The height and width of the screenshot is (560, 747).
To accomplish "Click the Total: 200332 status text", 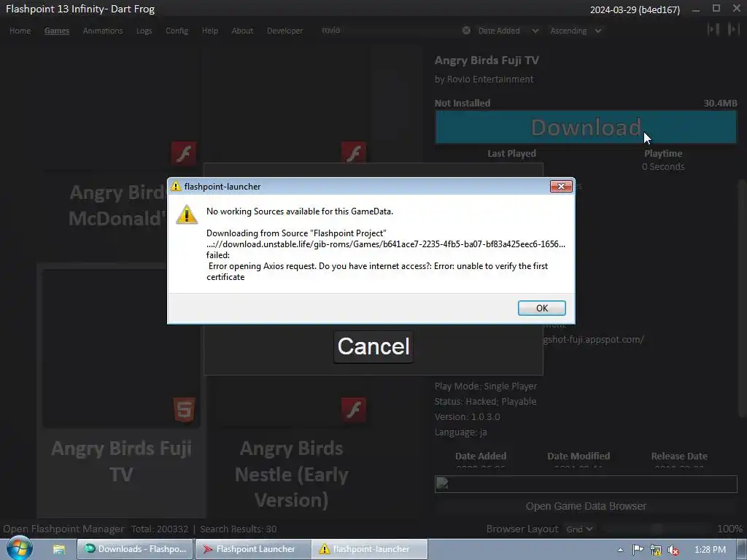I will point(160,529).
